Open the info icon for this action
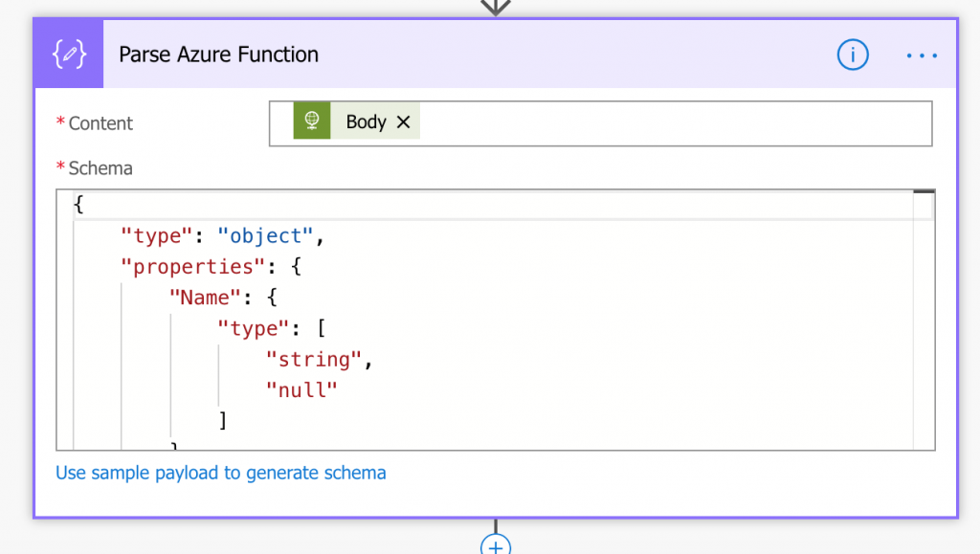980x554 pixels. pyautogui.click(x=853, y=55)
